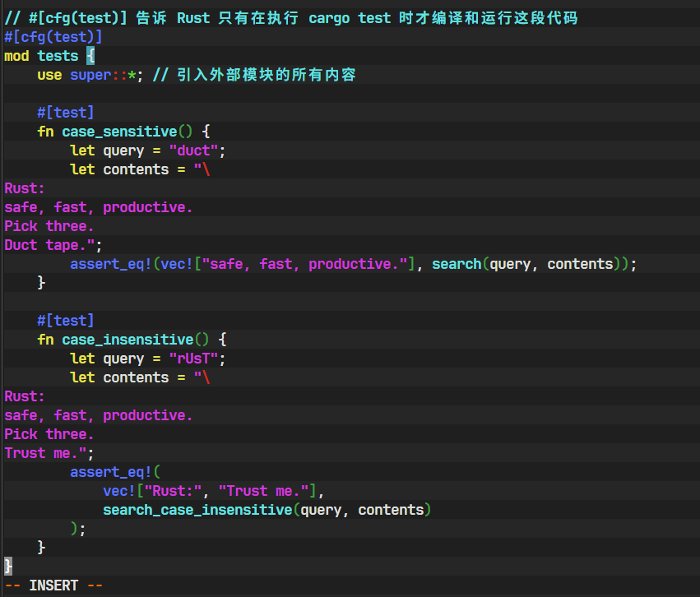Screen dimensions: 700x597
Task: Click the 'mod tests' declaration
Action: (x=41, y=56)
